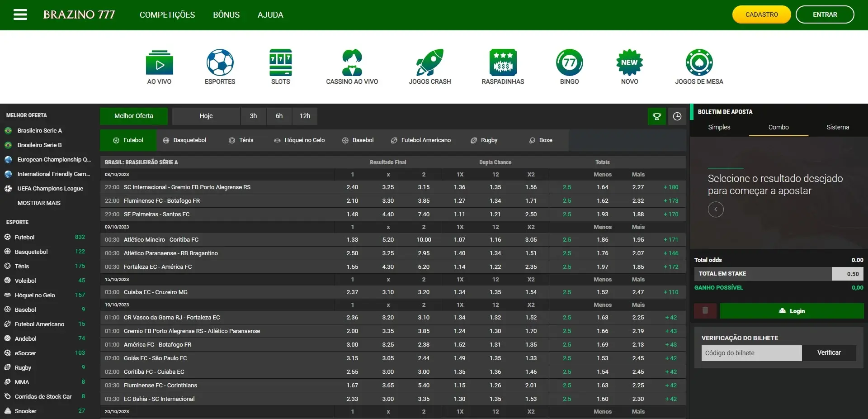Click the Código do bilhete input field
The width and height of the screenshot is (868, 419).
pos(751,353)
